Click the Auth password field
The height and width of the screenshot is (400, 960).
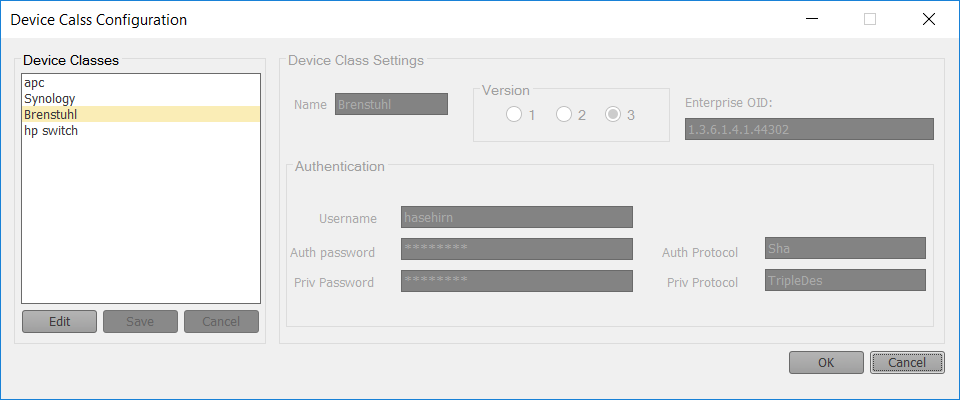click(x=517, y=249)
